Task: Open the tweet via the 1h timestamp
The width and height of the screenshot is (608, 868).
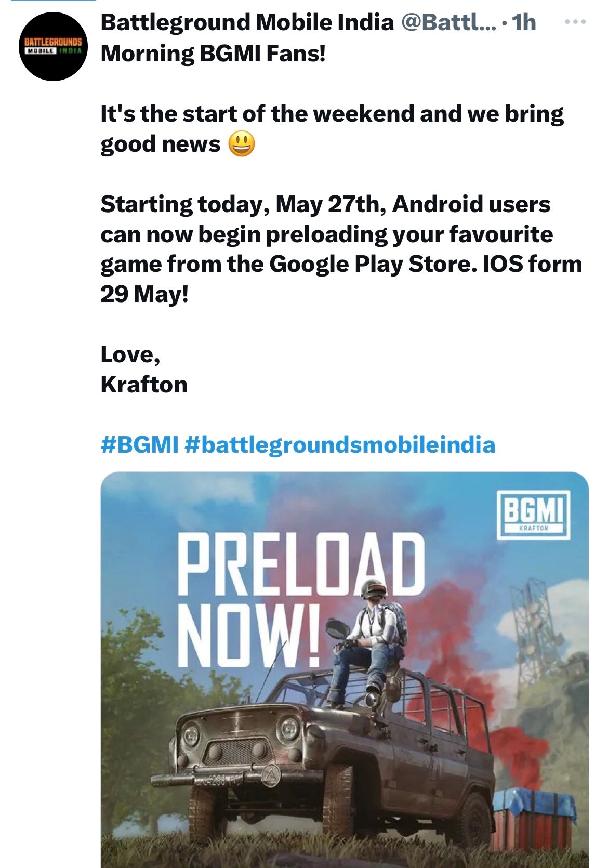Action: click(523, 22)
